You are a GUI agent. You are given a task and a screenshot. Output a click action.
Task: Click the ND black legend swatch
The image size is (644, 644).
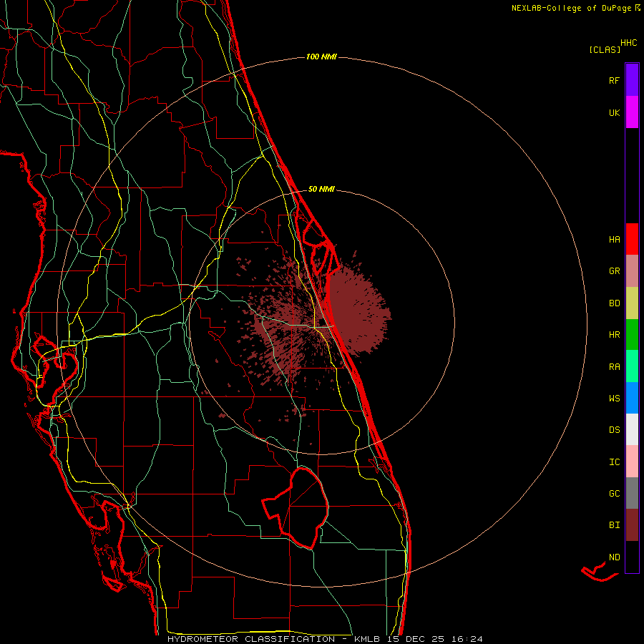(632, 557)
